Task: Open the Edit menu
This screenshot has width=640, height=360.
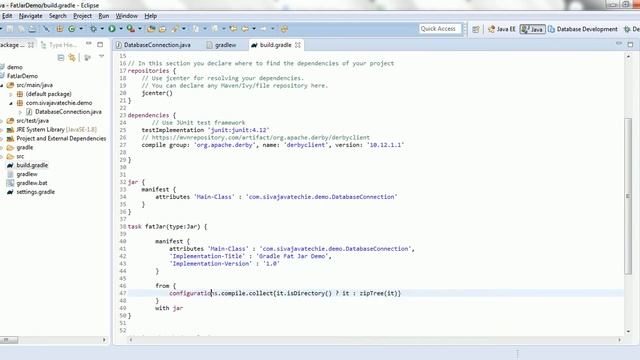Action: pyautogui.click(x=7, y=16)
